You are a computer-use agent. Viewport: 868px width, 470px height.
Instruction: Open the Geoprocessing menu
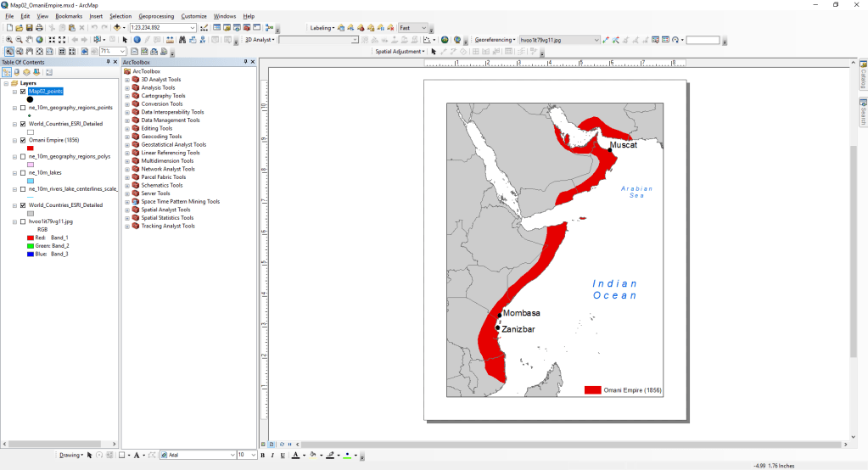156,16
